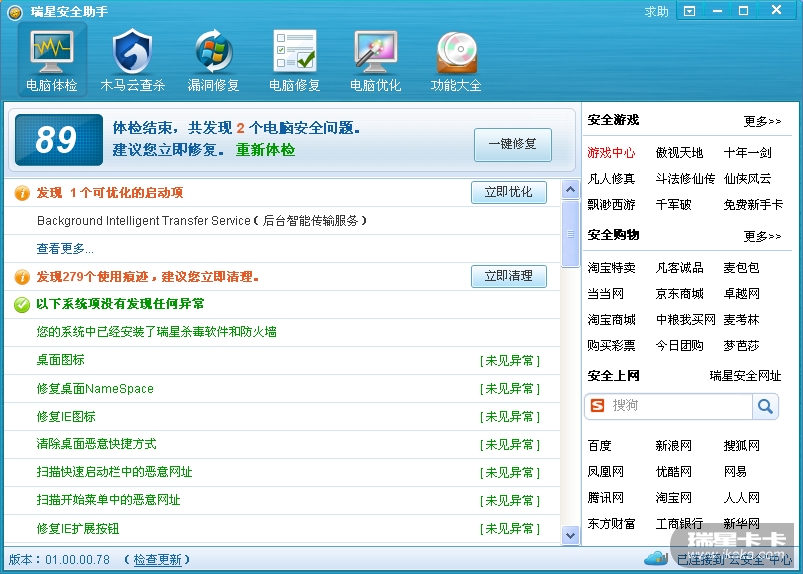Image resolution: width=803 pixels, height=574 pixels.
Task: Click the orange info icon beside 发现1个可优化的启动项
Action: [22, 193]
